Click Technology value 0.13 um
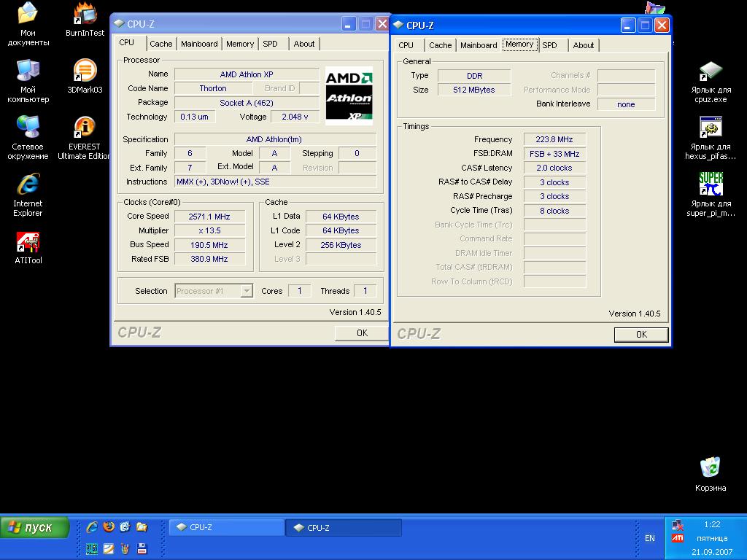 pyautogui.click(x=194, y=117)
